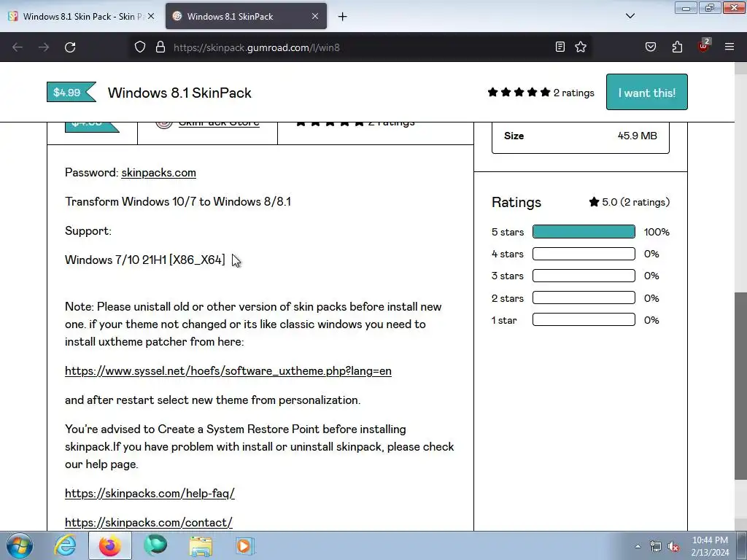Viewport: 747px width, 560px height.
Task: Click the muted volume tray icon
Action: (673, 546)
